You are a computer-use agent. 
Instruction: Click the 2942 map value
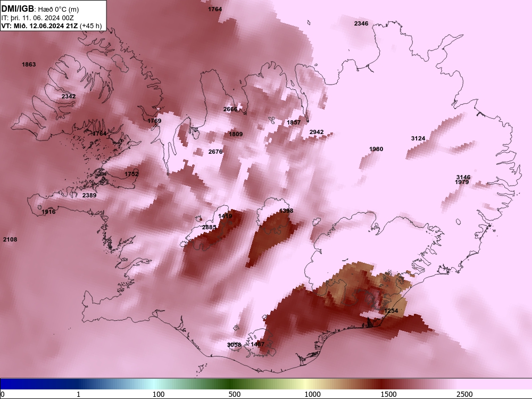317,132
